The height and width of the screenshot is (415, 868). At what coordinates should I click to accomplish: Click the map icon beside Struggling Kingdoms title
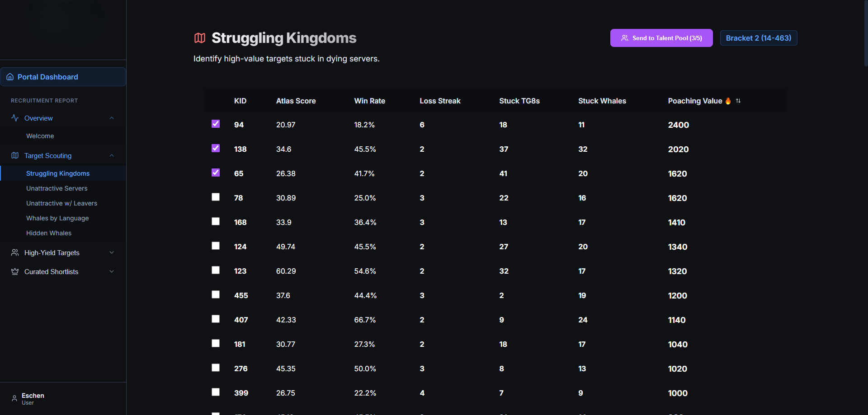(200, 38)
